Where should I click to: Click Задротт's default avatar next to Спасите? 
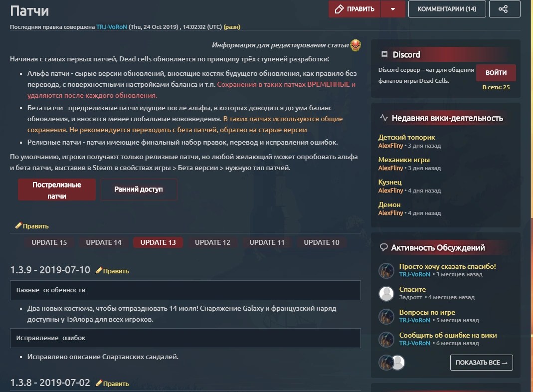(386, 293)
